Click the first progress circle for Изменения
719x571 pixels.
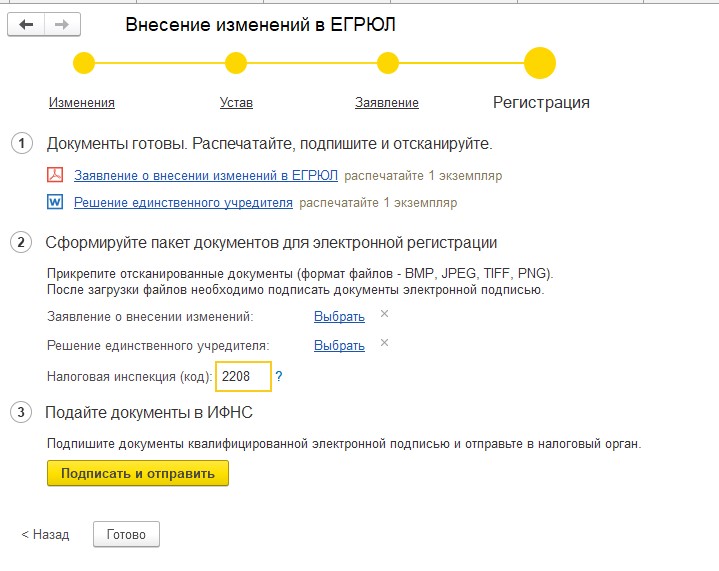pos(84,63)
